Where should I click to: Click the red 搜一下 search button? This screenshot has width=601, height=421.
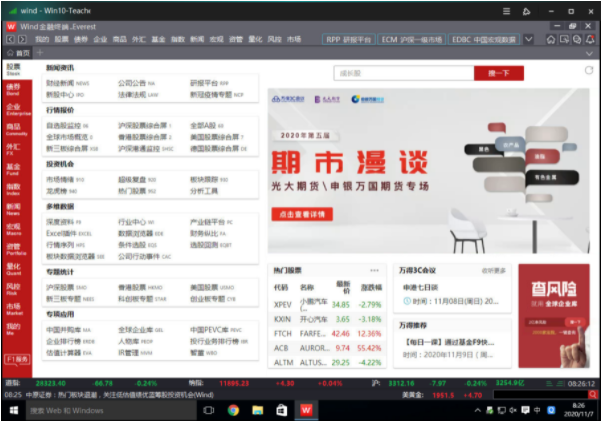coord(499,73)
